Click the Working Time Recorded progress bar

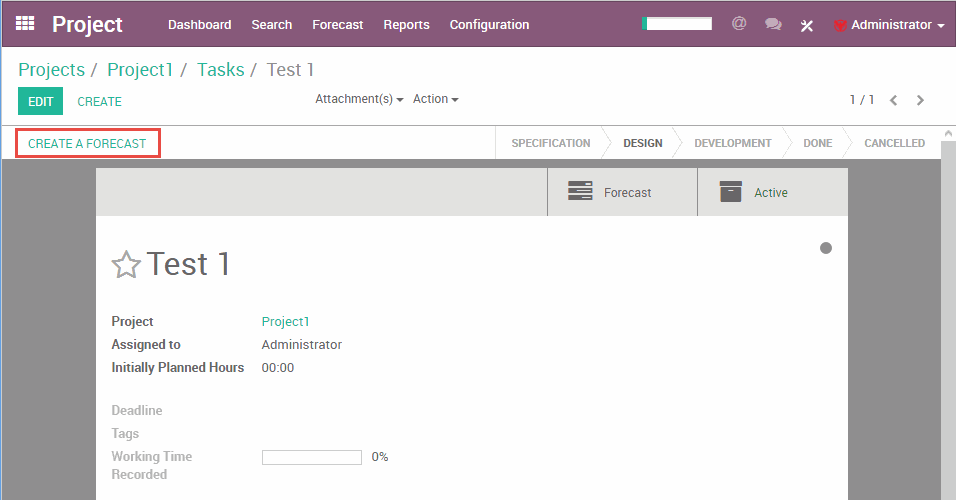pyautogui.click(x=311, y=457)
